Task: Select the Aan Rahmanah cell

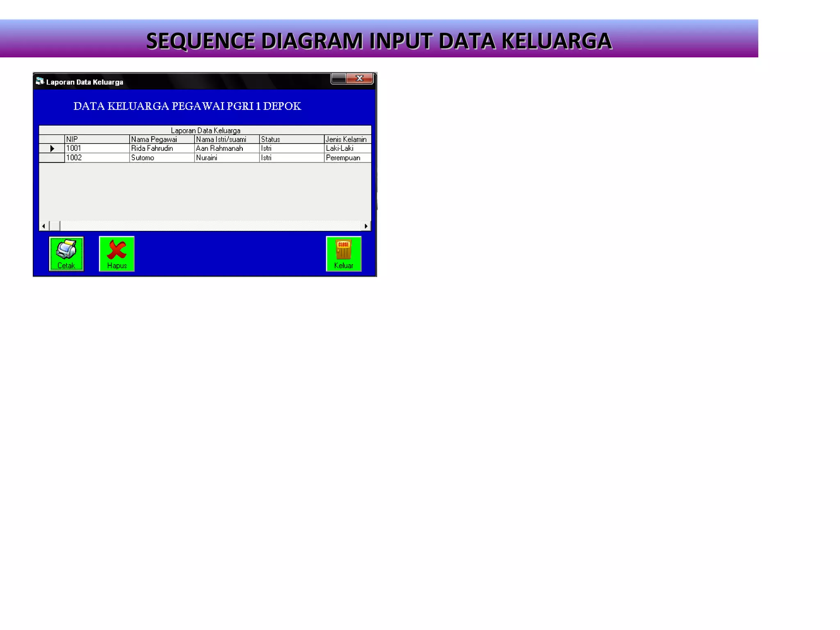Action: coord(227,148)
